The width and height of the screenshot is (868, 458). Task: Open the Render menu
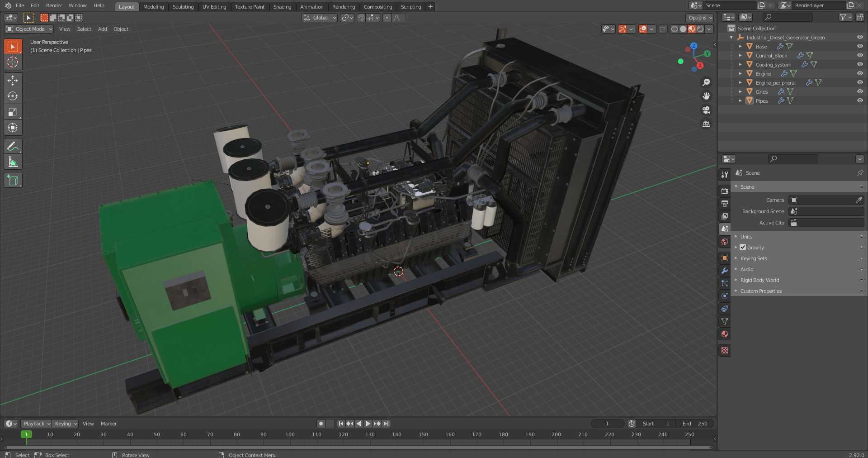[x=54, y=5]
